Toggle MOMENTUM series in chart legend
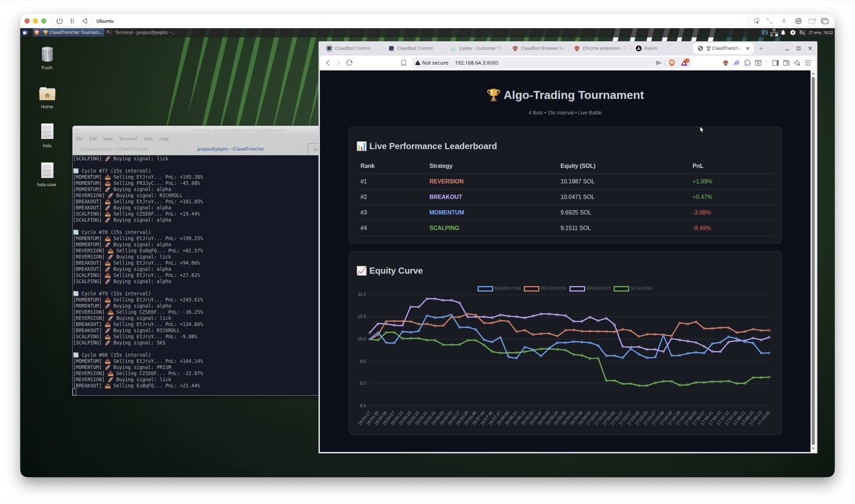 click(x=499, y=289)
